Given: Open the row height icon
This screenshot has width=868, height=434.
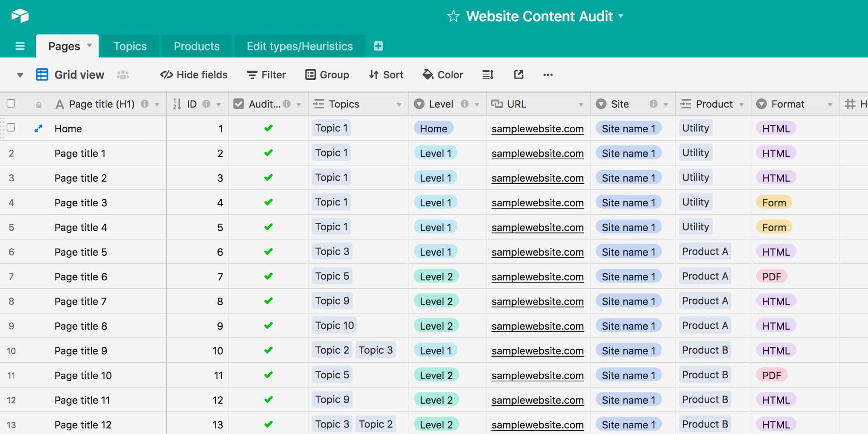Looking at the screenshot, I should tap(488, 75).
